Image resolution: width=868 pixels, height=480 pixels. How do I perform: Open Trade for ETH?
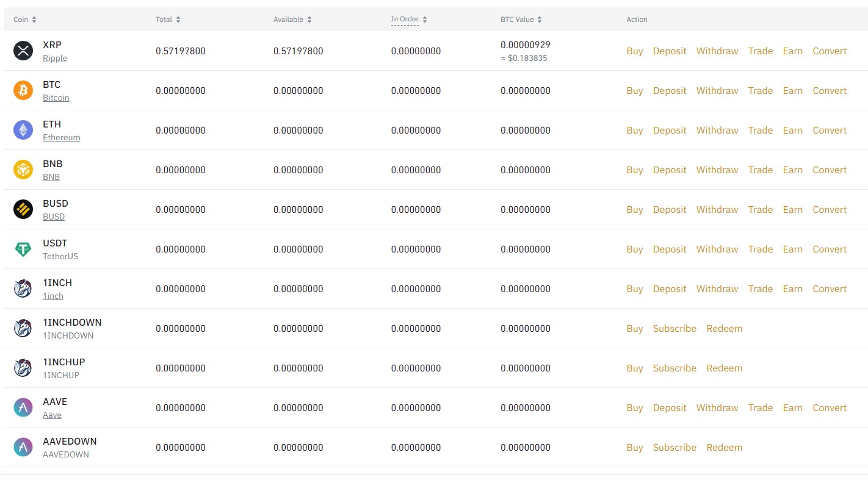point(761,131)
